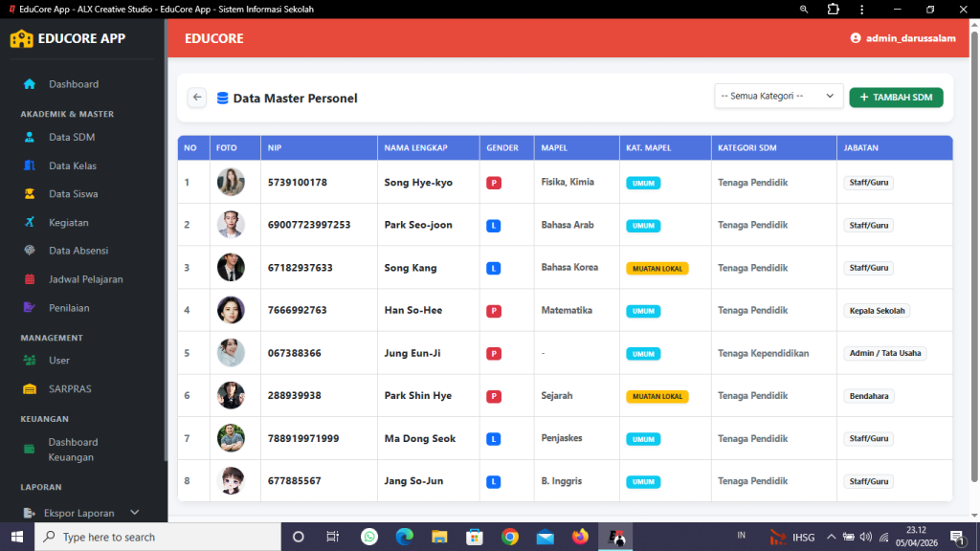Viewport: 980px width, 551px height.
Task: Click Han So-Hee's photo thumbnail
Action: [231, 310]
